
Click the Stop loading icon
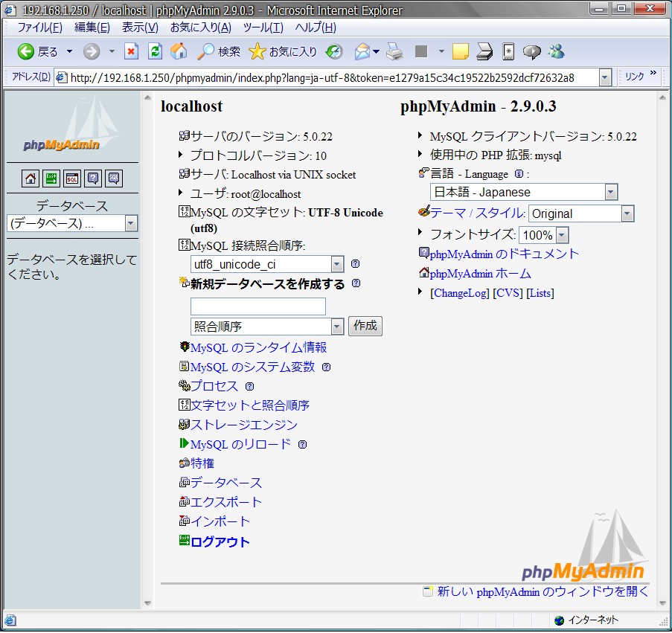click(131, 52)
